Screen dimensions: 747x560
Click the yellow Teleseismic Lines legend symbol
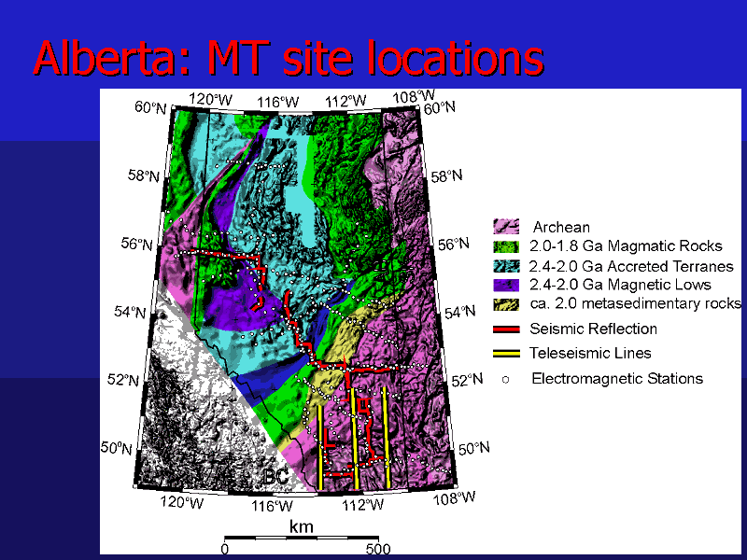tap(506, 354)
